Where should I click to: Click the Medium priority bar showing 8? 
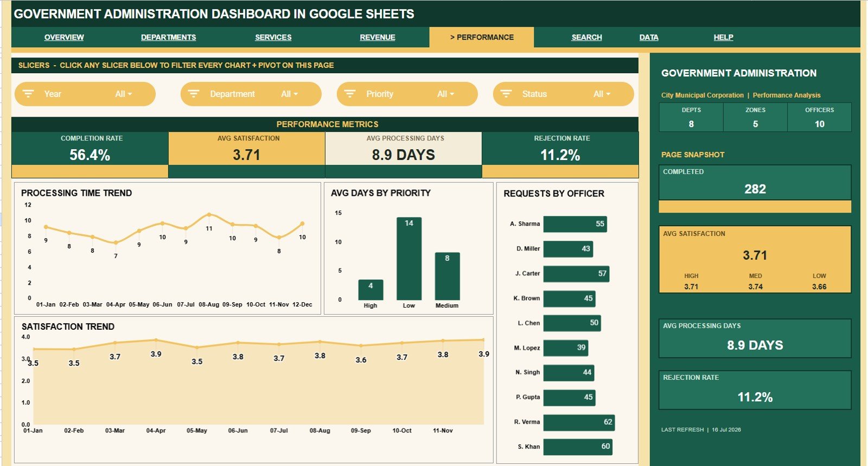[447, 276]
